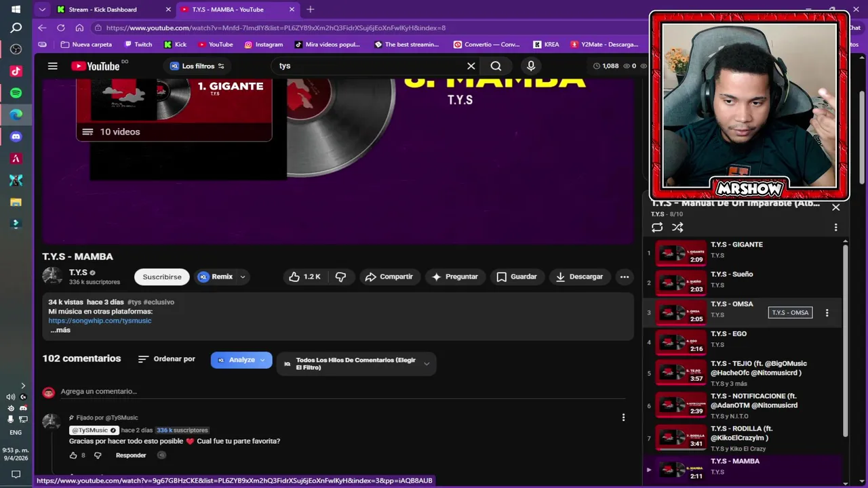Viewport: 868px width, 488px height.
Task: Open the Windows notification center icon
Action: tap(16, 474)
